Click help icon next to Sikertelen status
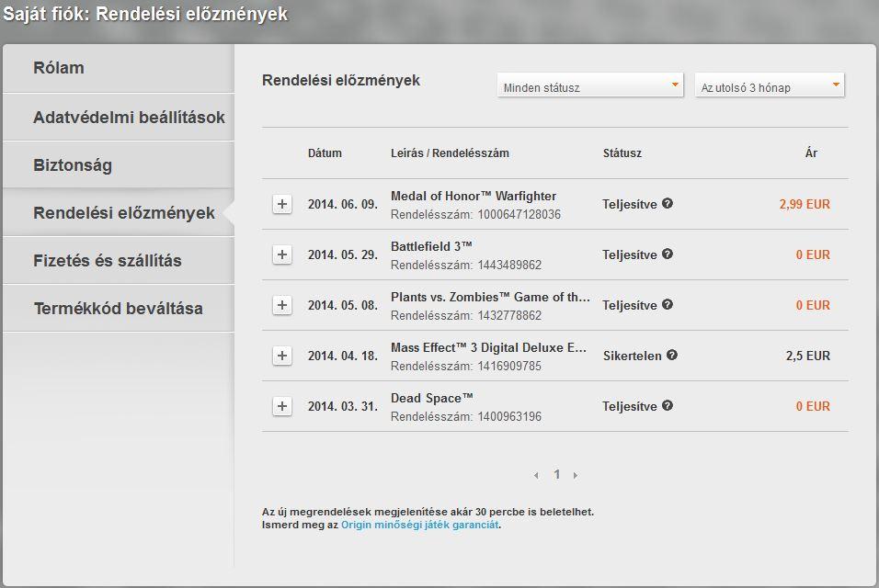 (x=672, y=355)
